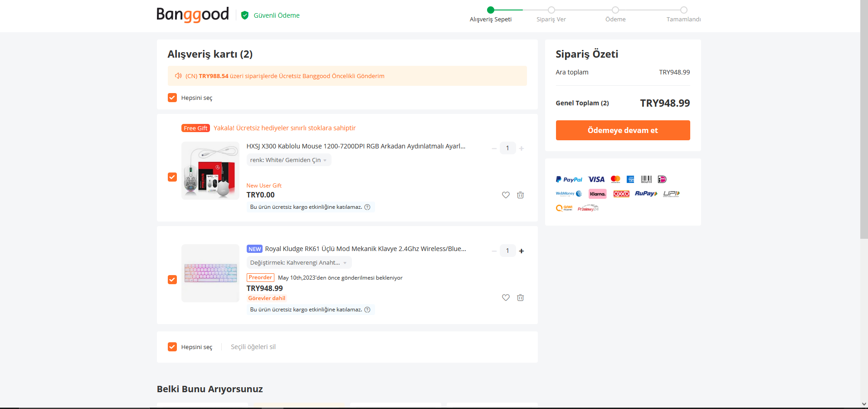Screen dimensions: 868x409
Task: Add the HXSJ X300 mouse to wishlist
Action: click(x=506, y=195)
